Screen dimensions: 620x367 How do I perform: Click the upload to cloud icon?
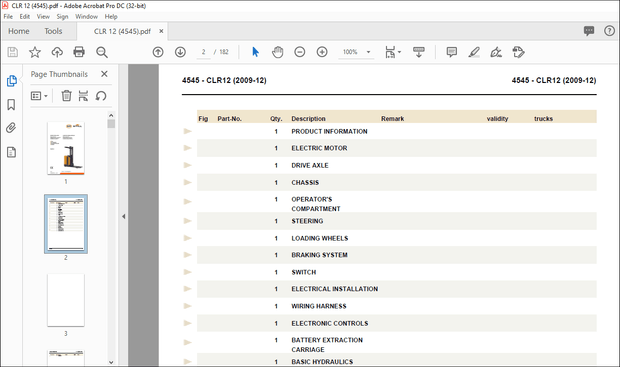(x=57, y=52)
